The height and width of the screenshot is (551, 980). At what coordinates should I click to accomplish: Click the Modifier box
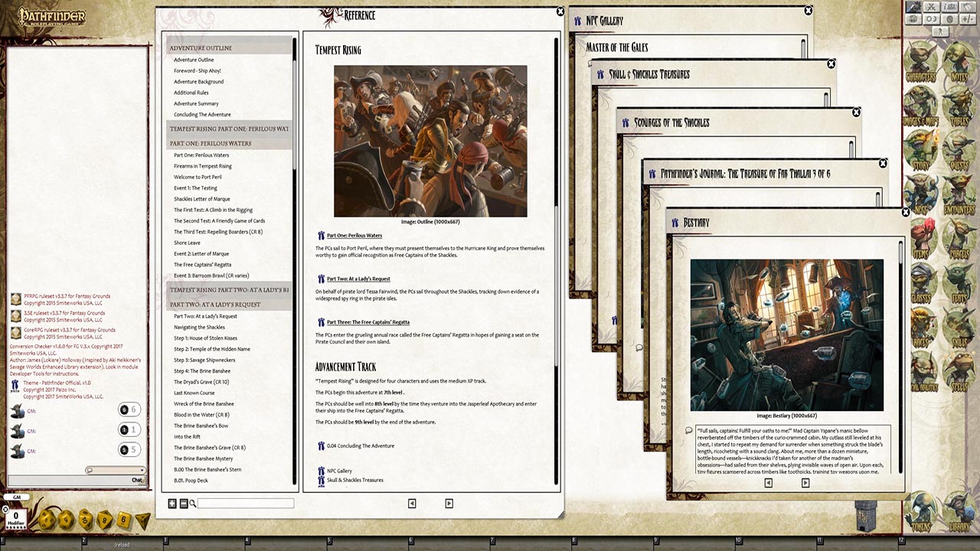click(x=15, y=518)
